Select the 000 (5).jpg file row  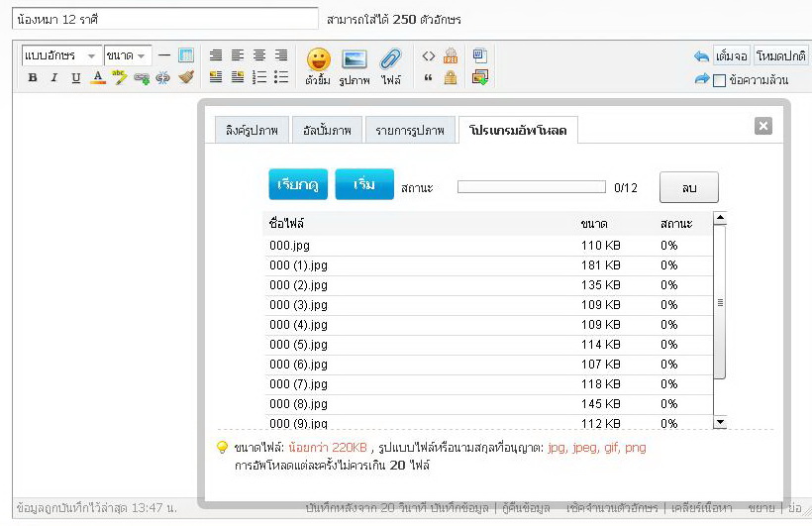click(x=488, y=345)
